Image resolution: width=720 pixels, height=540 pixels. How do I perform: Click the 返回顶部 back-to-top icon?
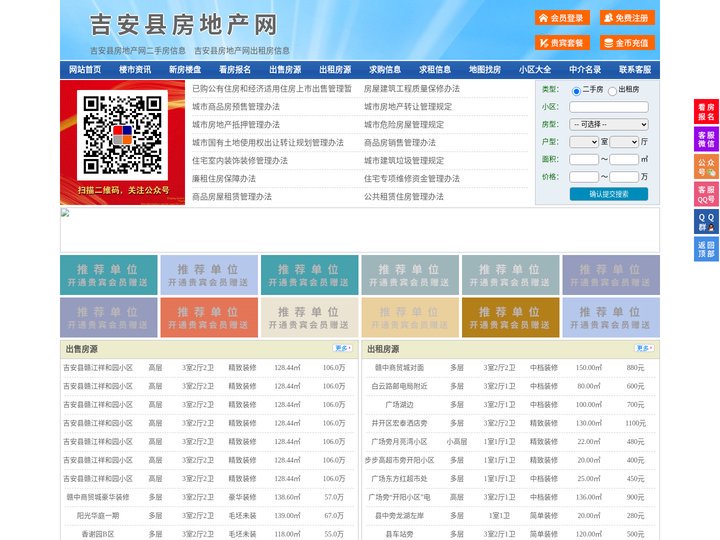pos(706,249)
